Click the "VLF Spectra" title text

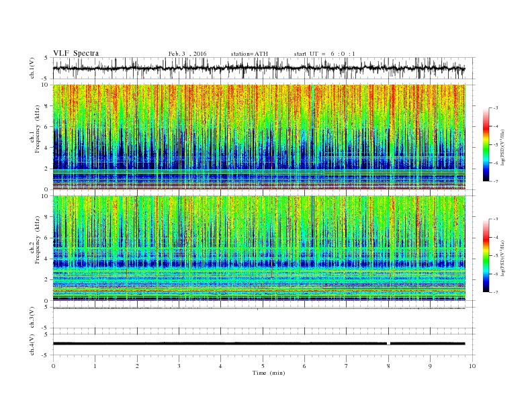(x=76, y=53)
